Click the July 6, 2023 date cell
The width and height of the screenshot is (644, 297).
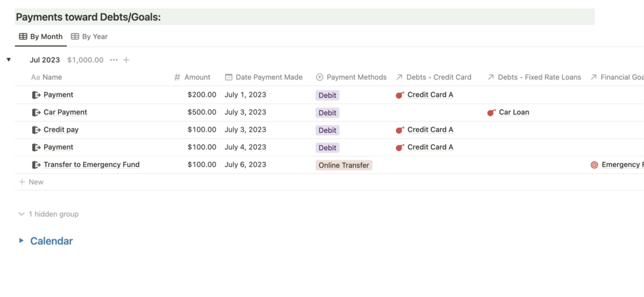tap(245, 165)
